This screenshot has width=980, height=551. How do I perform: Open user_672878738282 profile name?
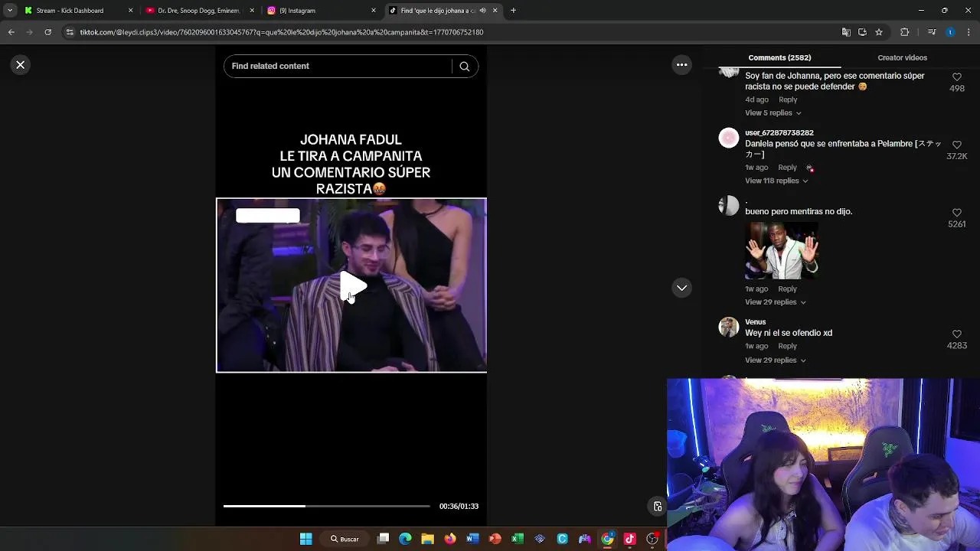point(779,133)
